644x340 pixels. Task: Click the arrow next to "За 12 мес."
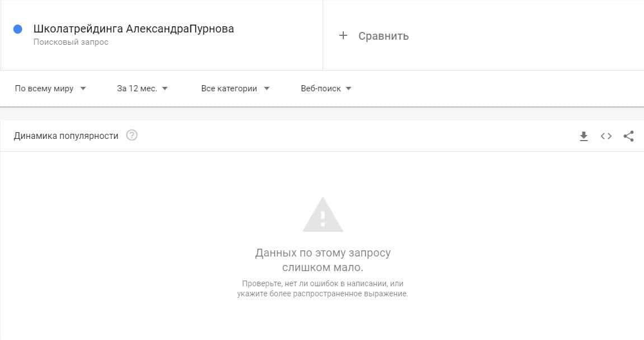[165, 89]
